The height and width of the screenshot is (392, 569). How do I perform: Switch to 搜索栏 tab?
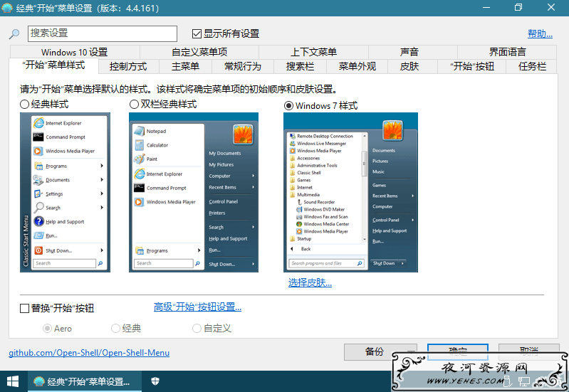tap(300, 67)
